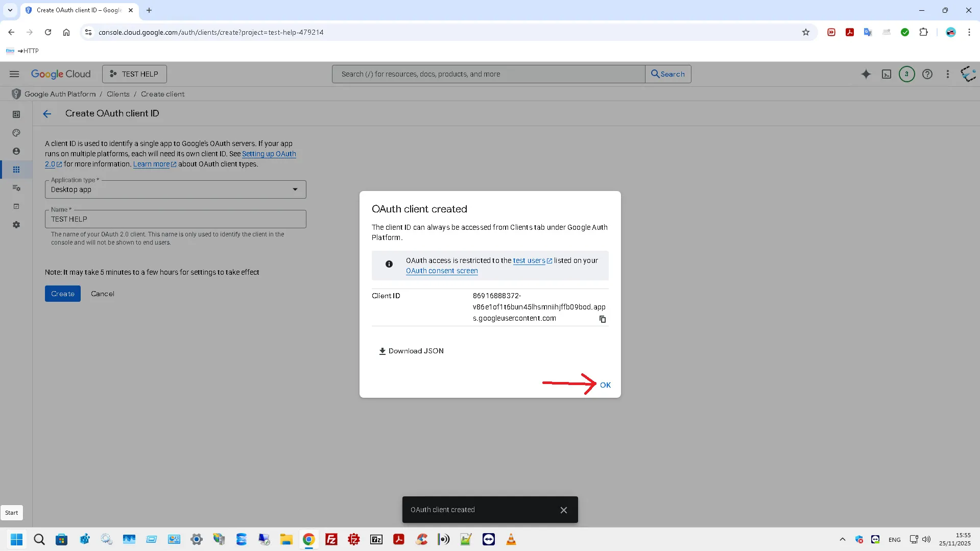Open the help question mark icon
The image size is (980, 551).
coord(927,74)
